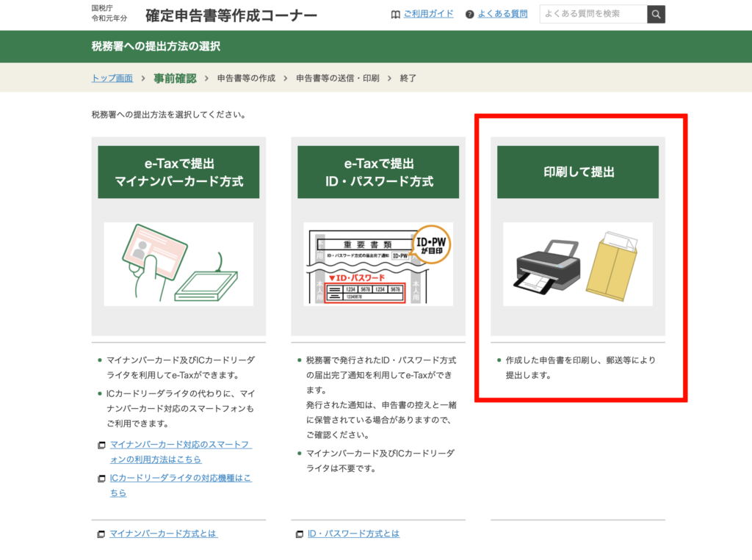Open ICカードリーダライタの対応機種 link

181,485
